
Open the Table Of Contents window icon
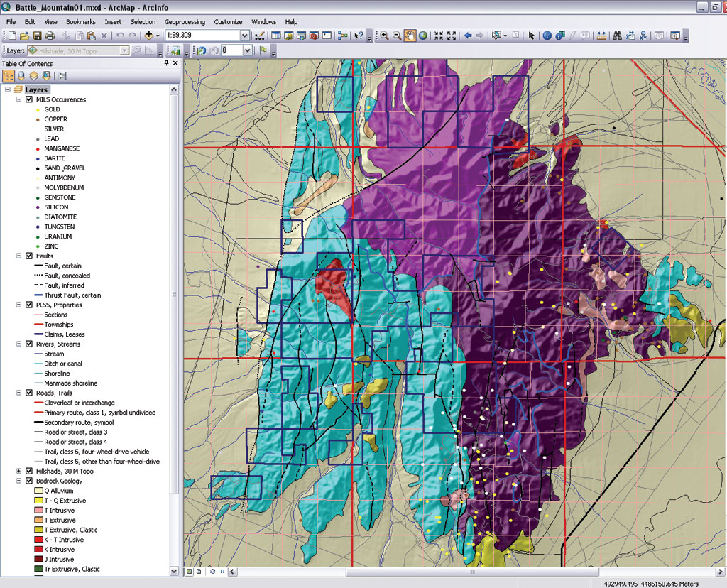[x=276, y=36]
